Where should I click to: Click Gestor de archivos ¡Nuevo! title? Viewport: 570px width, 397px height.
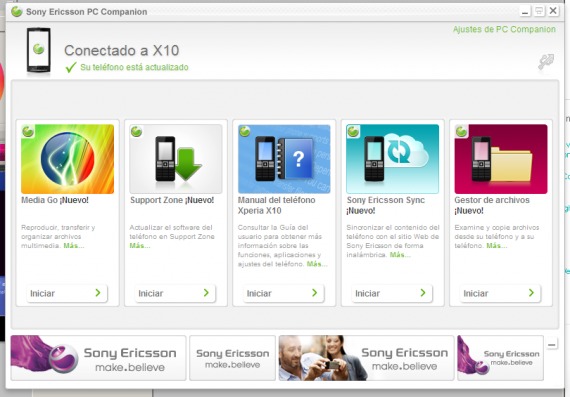pyautogui.click(x=492, y=205)
